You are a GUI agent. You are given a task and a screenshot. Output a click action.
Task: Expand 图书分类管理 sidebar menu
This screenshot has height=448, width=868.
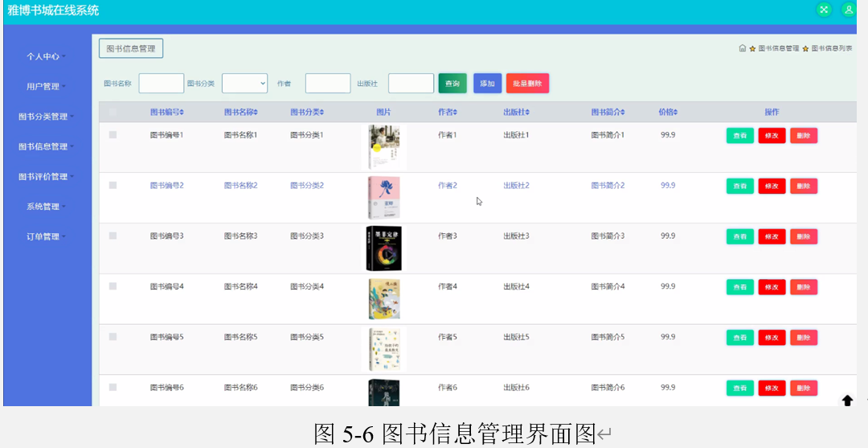click(47, 117)
